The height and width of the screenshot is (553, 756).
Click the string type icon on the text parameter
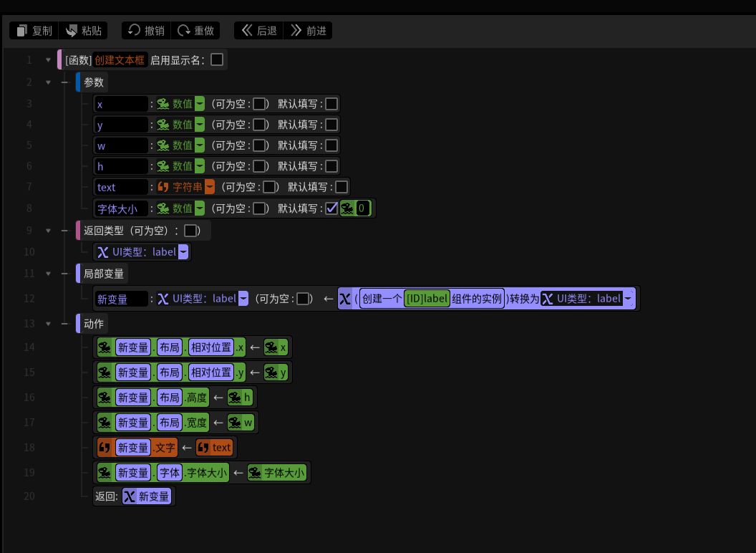163,187
